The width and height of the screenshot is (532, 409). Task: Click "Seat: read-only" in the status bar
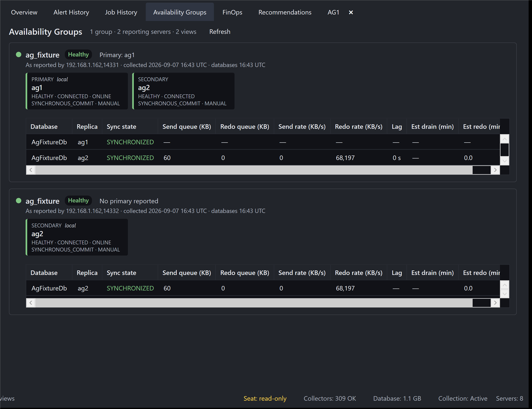pos(265,399)
